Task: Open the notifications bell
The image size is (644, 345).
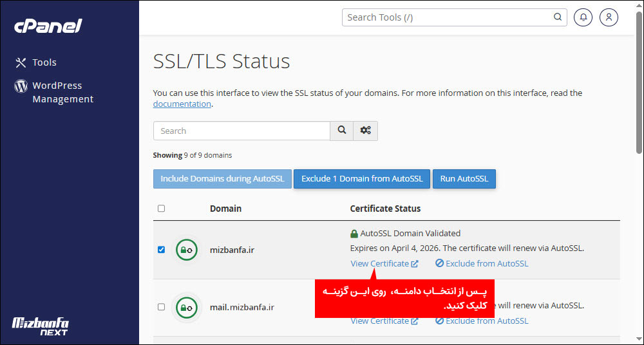Action: [x=583, y=17]
